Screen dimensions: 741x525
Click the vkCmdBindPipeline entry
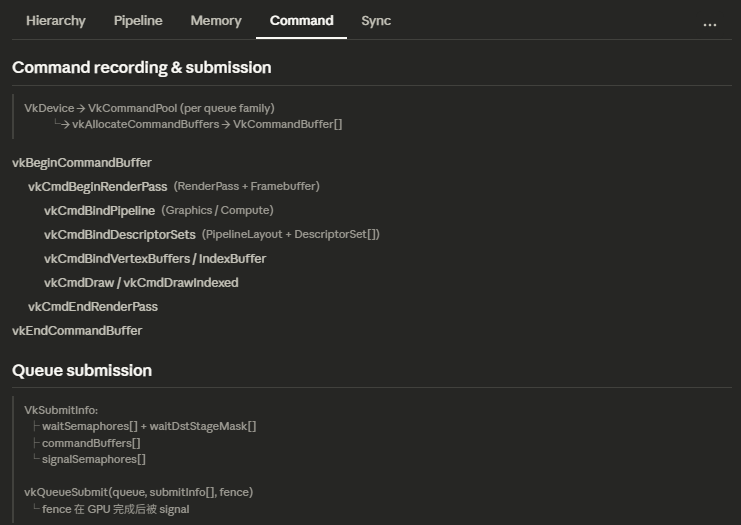pyautogui.click(x=99, y=211)
